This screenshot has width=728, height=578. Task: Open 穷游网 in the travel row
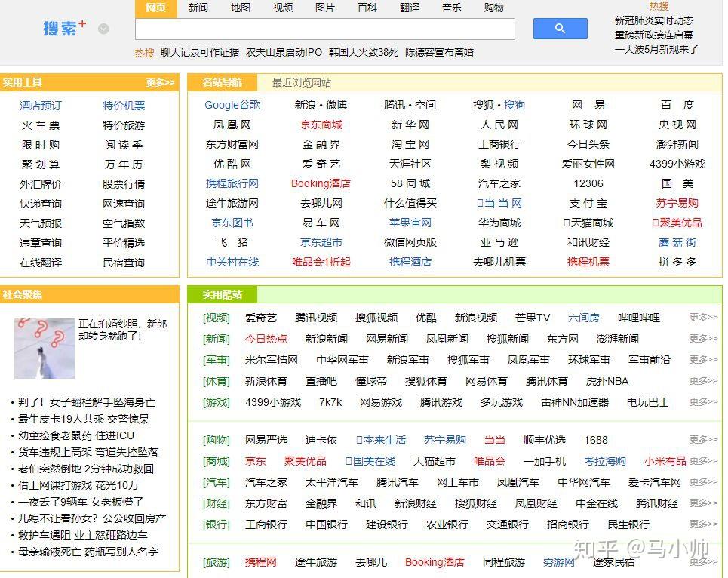pos(558,562)
